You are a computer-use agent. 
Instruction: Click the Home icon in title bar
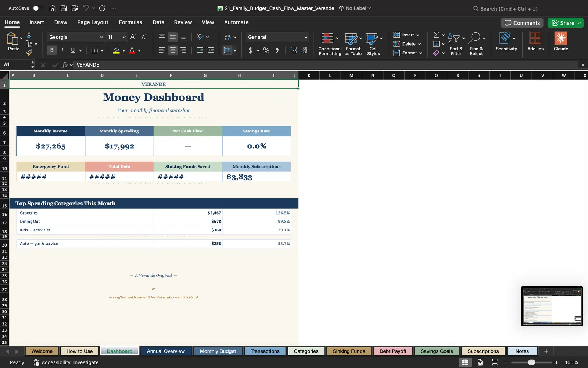pos(53,8)
